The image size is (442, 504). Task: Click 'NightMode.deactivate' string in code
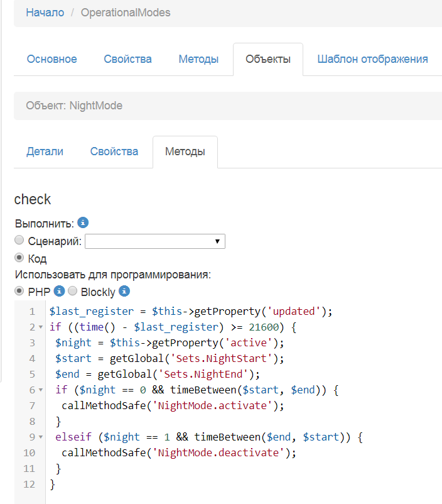coord(218,453)
